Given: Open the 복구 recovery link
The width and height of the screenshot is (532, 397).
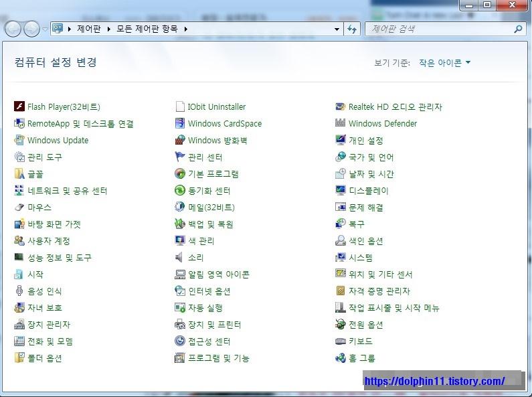Looking at the screenshot, I should (x=357, y=224).
